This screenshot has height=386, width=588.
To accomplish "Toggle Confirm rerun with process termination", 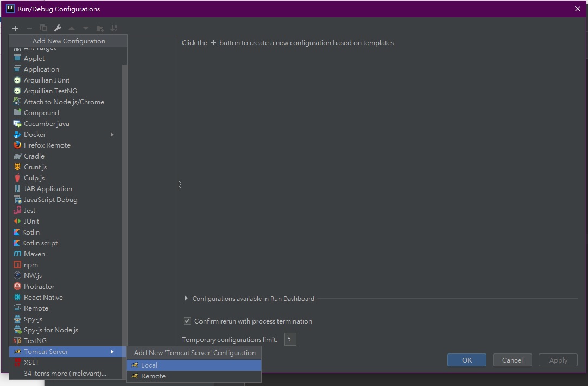I will click(187, 321).
